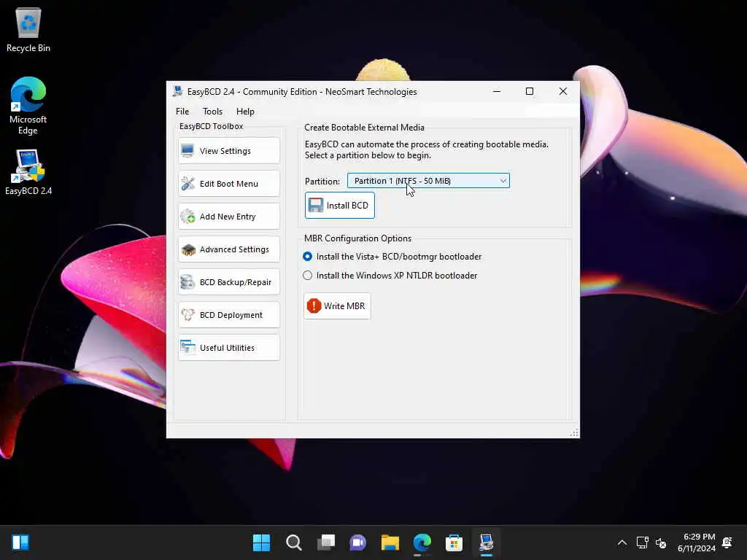Open Microsoft Store from taskbar
The height and width of the screenshot is (560, 747).
454,542
